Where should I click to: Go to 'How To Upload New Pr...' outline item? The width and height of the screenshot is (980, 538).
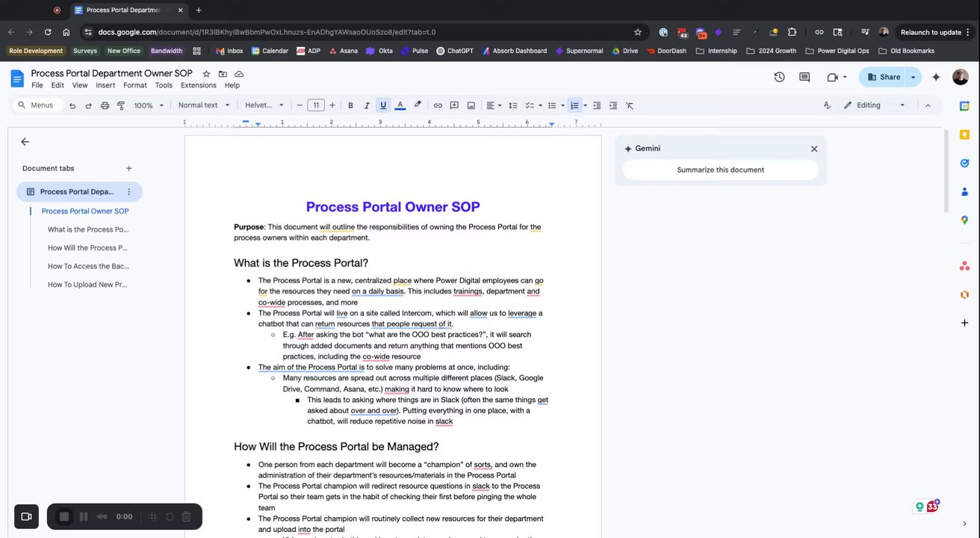(87, 285)
